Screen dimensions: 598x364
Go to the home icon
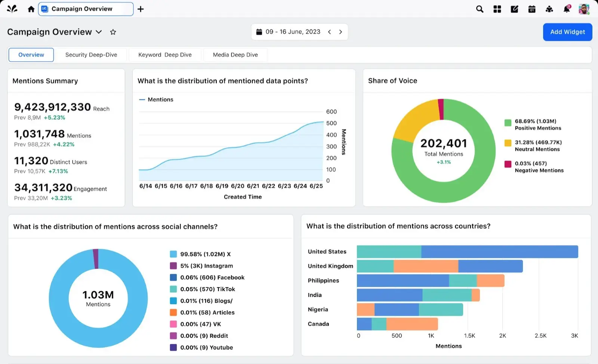(x=31, y=9)
